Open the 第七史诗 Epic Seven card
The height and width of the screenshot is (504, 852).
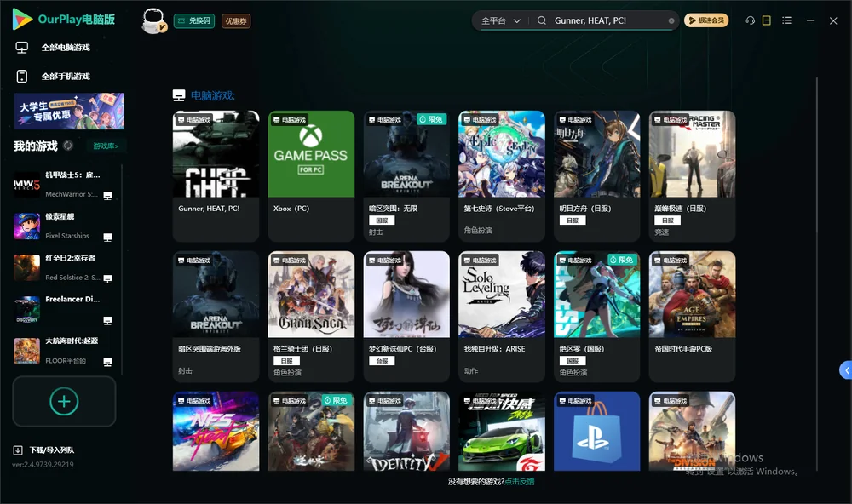[x=502, y=176]
